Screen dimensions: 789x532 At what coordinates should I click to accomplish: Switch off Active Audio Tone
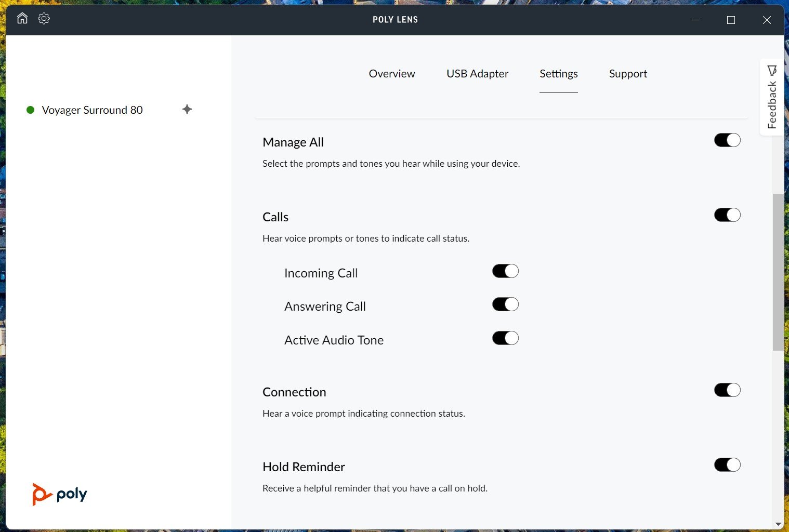[x=505, y=338]
